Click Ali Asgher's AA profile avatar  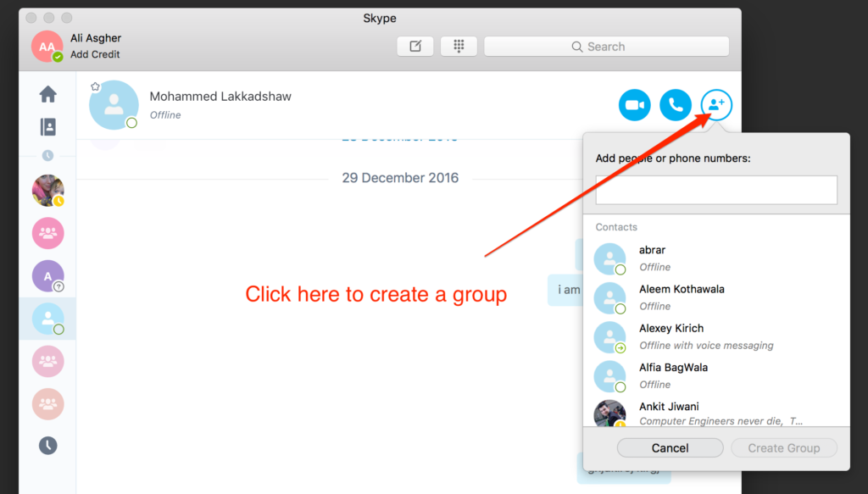pyautogui.click(x=47, y=47)
